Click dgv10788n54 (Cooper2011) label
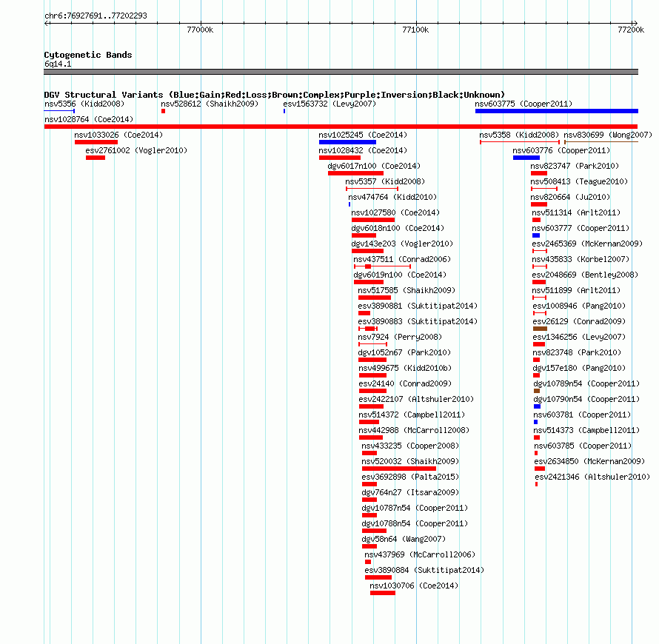Image resolution: width=659 pixels, height=644 pixels. pyautogui.click(x=415, y=523)
